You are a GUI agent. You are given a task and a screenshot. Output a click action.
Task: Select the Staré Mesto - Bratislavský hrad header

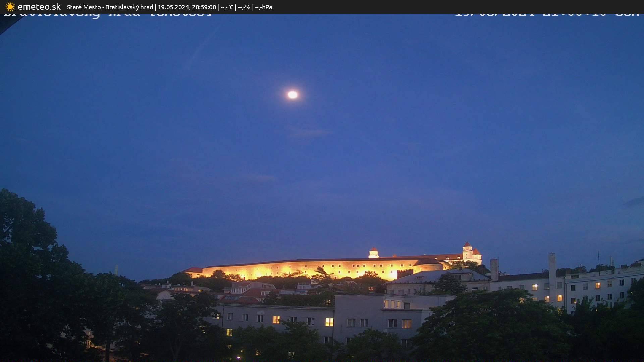tap(110, 7)
